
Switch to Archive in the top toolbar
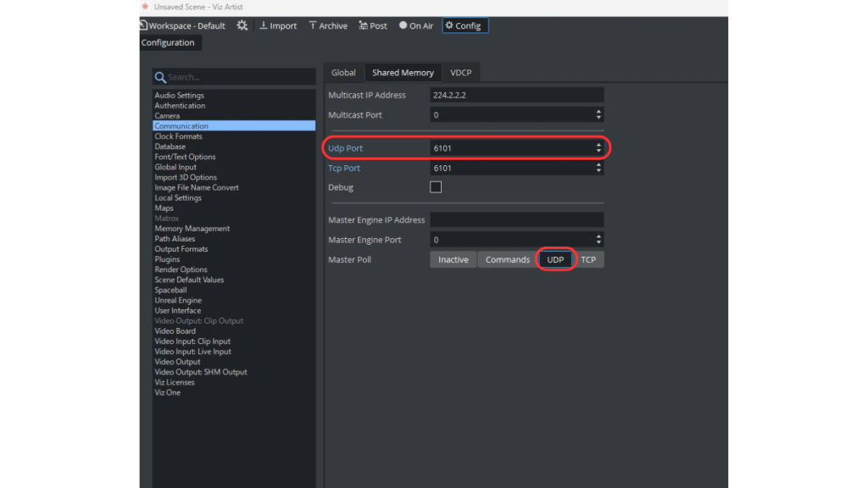pyautogui.click(x=328, y=25)
